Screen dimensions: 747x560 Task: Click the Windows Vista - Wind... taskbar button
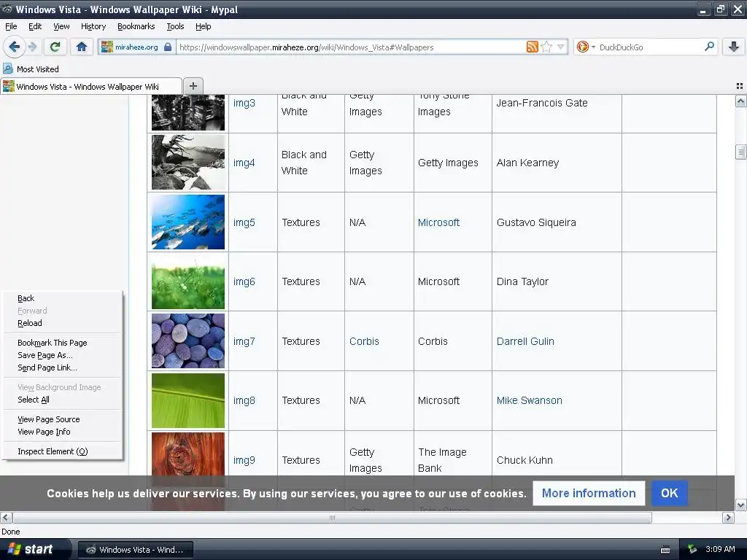135,550
